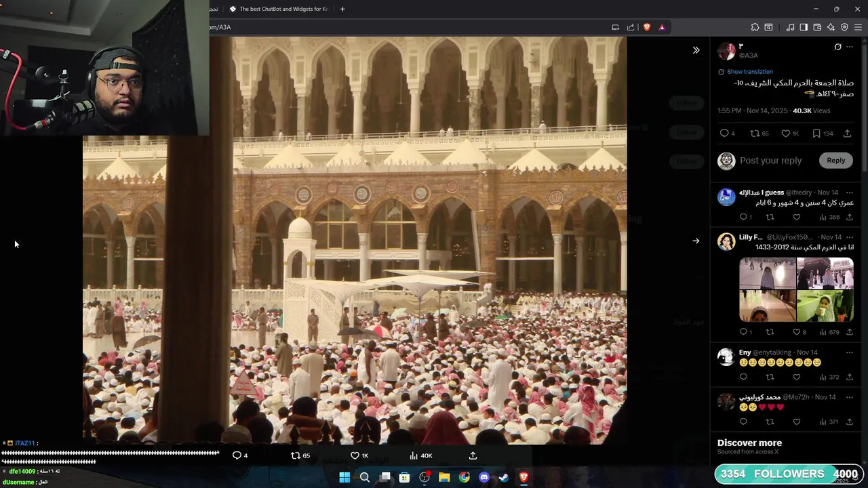Click the install app icon in address bar
The height and width of the screenshot is (488, 868).
pyautogui.click(x=615, y=27)
